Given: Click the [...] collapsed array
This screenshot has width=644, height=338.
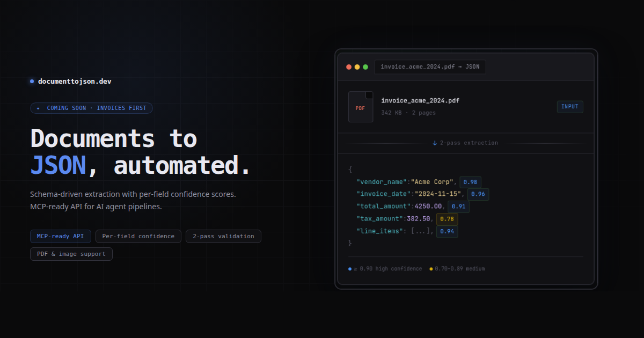Looking at the screenshot, I should tap(420, 231).
